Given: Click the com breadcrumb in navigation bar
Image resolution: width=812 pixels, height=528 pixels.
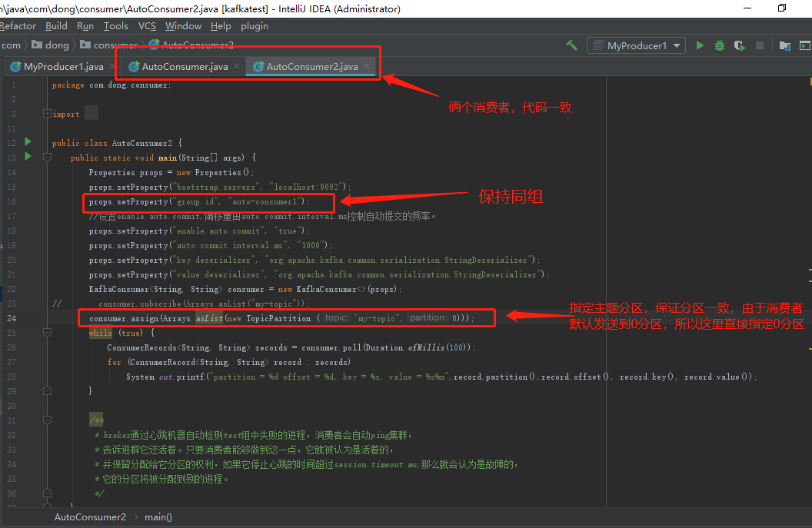Looking at the screenshot, I should [x=11, y=45].
